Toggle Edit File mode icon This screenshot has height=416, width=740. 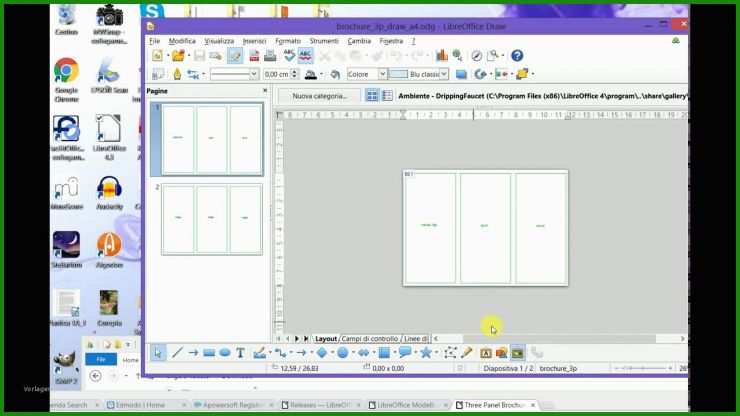235,56
